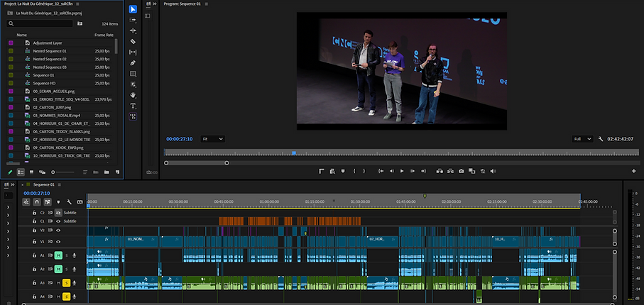Expand the first chevron in left timeline sidebar

click(9, 207)
